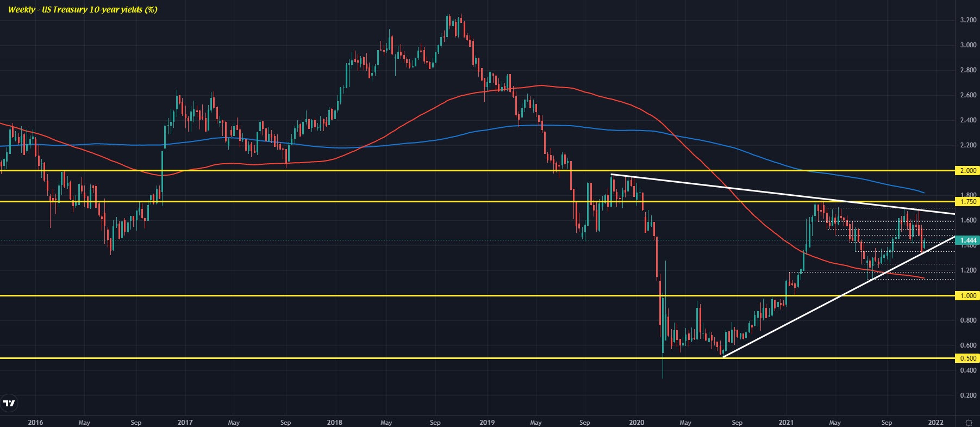The height and width of the screenshot is (427, 980).
Task: Click the 2.600 value on price axis
Action: point(967,95)
